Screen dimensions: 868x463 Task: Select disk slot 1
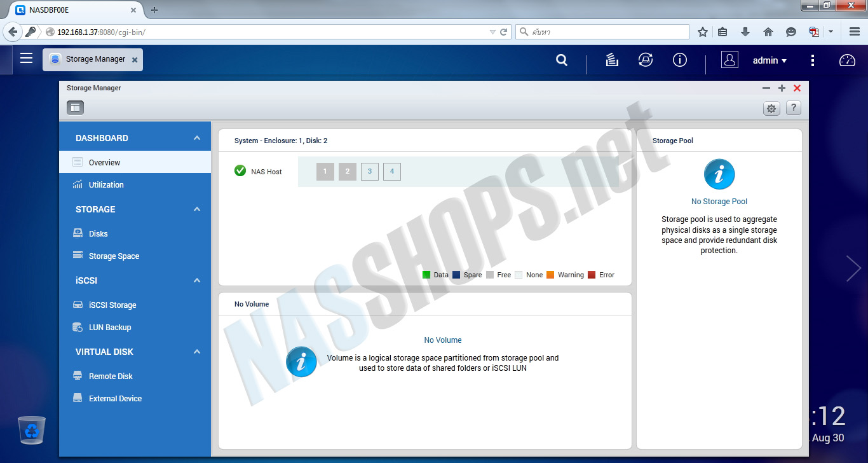click(325, 171)
